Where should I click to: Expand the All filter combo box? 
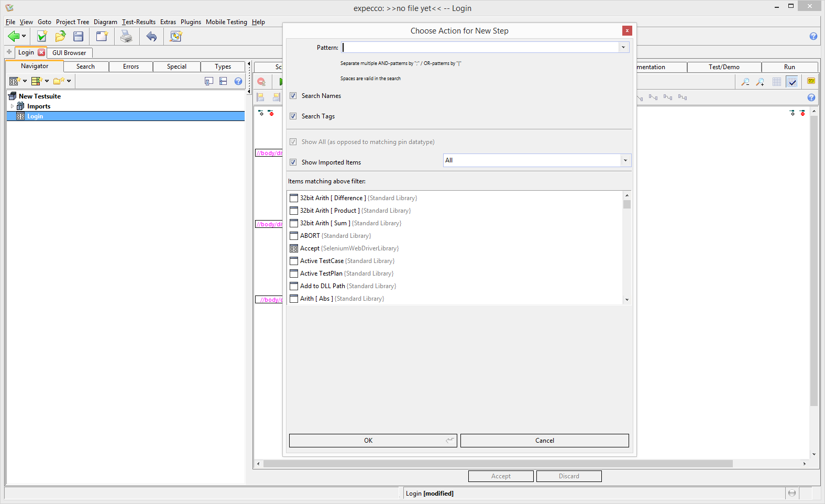coord(625,160)
